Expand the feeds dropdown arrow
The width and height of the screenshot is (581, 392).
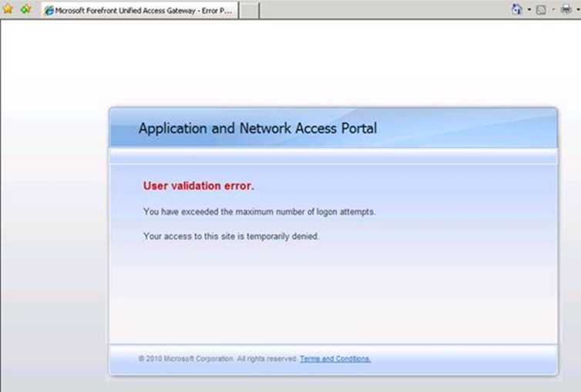[x=553, y=9]
